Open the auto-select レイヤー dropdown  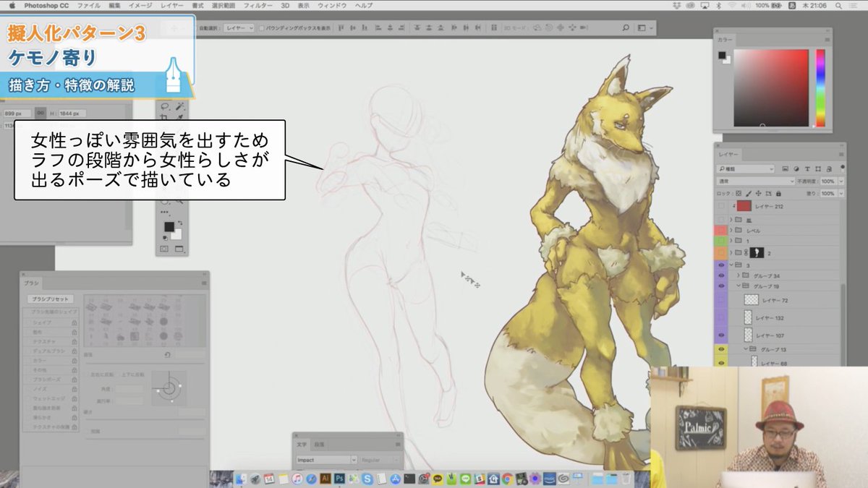(x=239, y=28)
